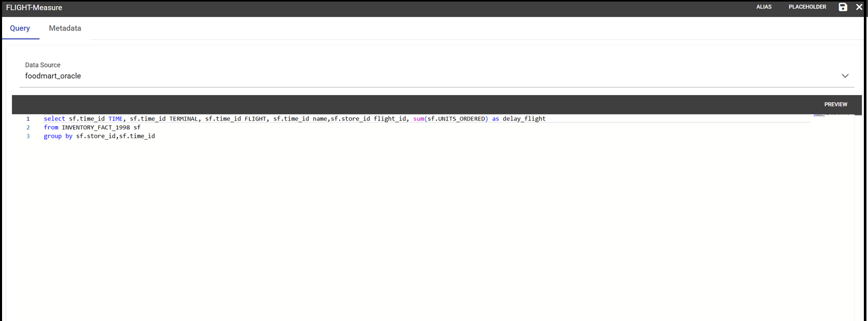Screen dimensions: 868x321
Task: Click 'TERMINAL' alias in the query
Action: point(184,119)
